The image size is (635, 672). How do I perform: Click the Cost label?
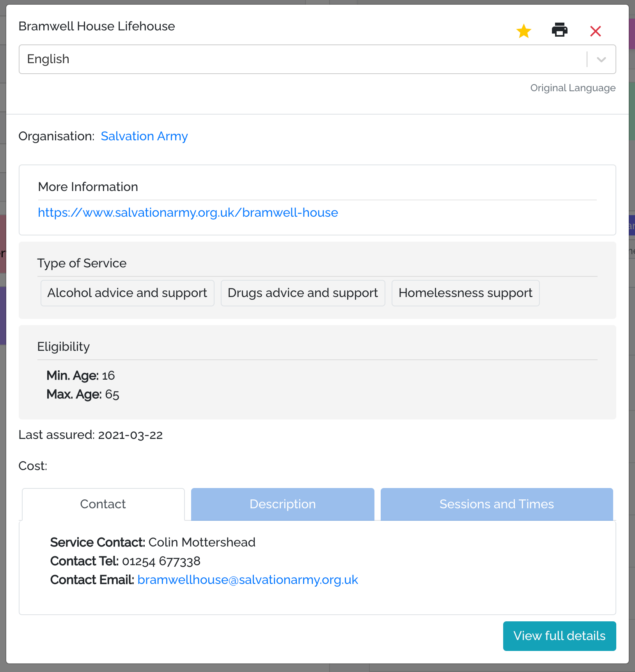coord(33,466)
